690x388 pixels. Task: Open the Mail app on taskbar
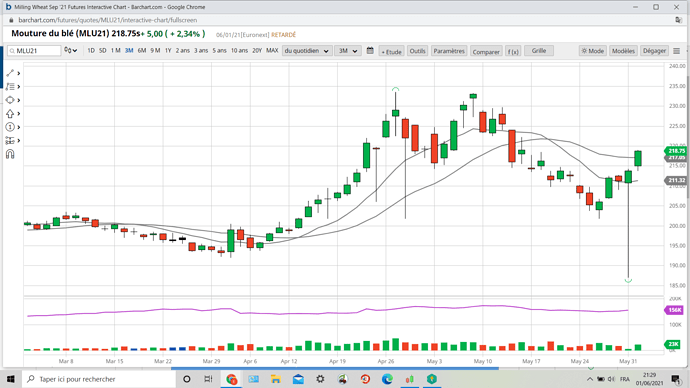click(x=298, y=379)
